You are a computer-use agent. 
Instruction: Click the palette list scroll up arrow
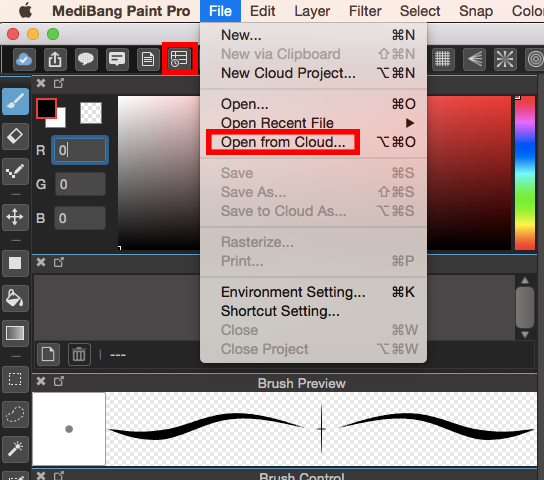pos(525,280)
